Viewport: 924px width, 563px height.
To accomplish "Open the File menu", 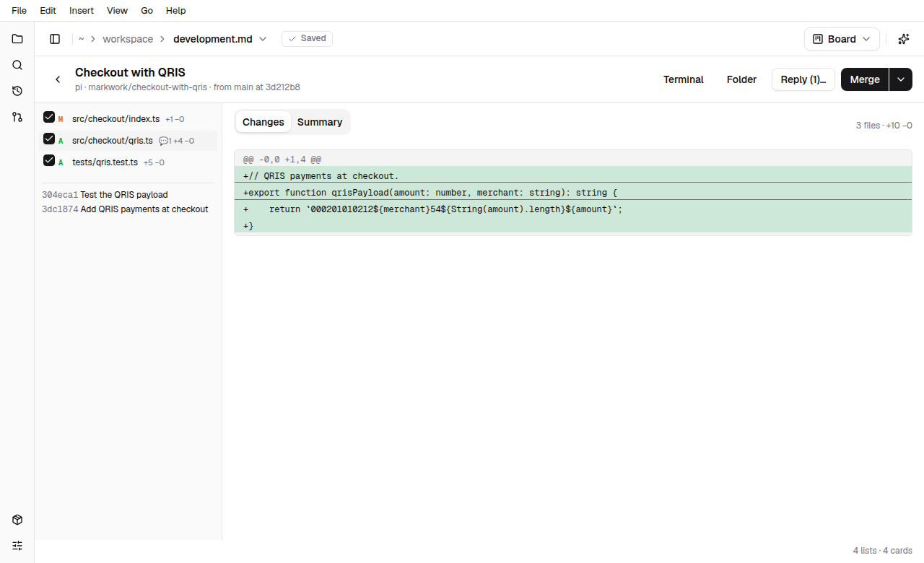I will click(x=19, y=11).
